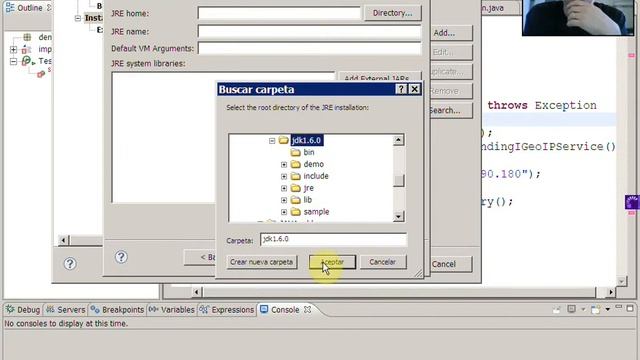Click the import declarations icon in Outline
Image resolution: width=640 pixels, height=360 pixels.
26,49
